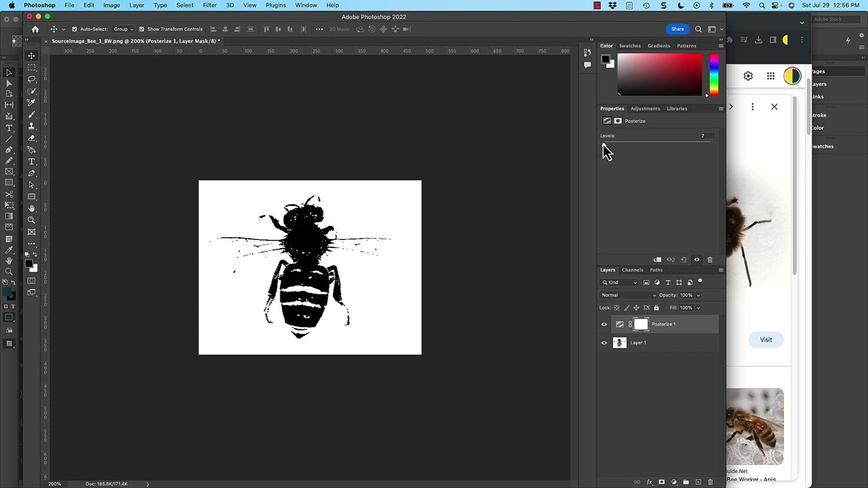Select the Eraser tool

point(31,138)
